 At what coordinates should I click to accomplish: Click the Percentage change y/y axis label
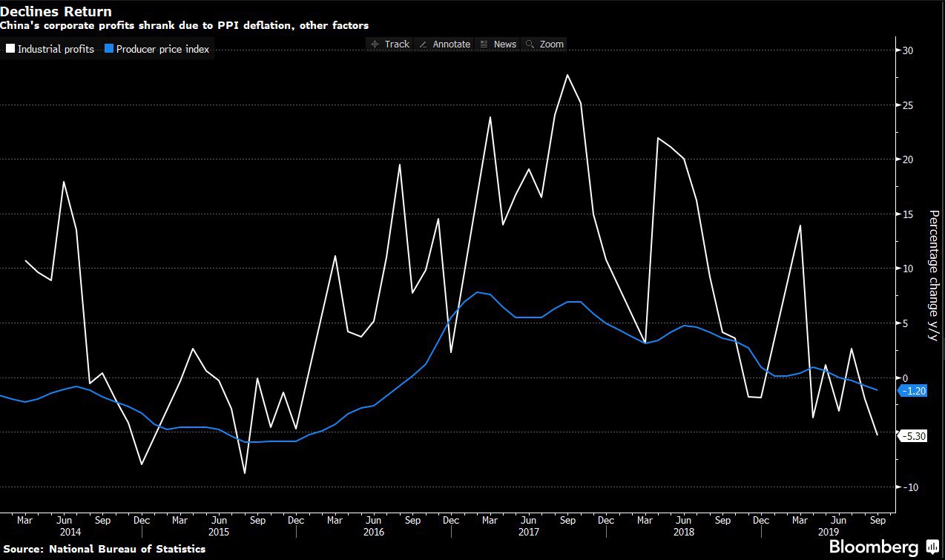pyautogui.click(x=933, y=276)
